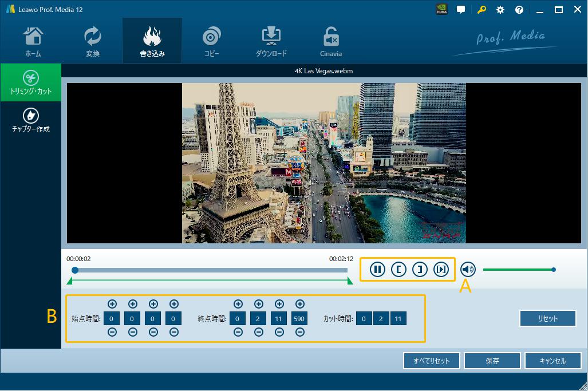Open the feedback chat bubble icon
Screen dimensions: 588x391
point(461,10)
